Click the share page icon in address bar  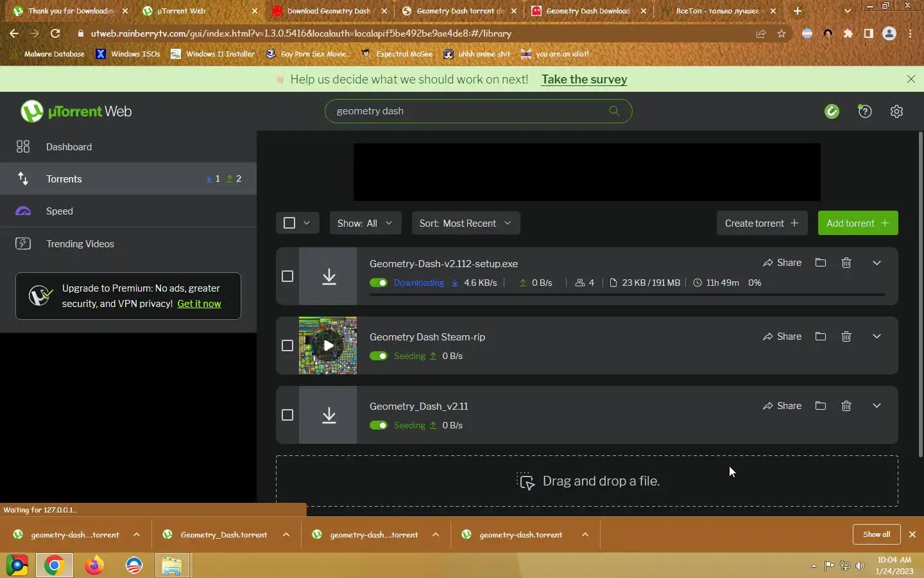(x=761, y=33)
